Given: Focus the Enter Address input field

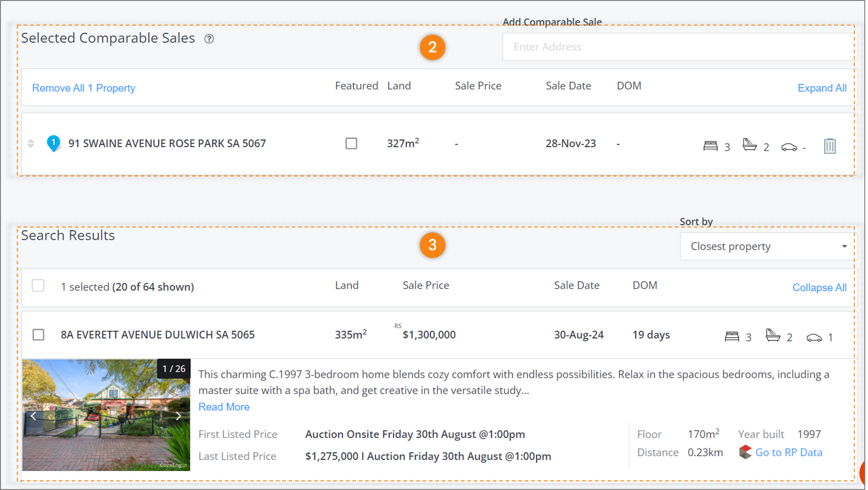Looking at the screenshot, I should coord(679,47).
